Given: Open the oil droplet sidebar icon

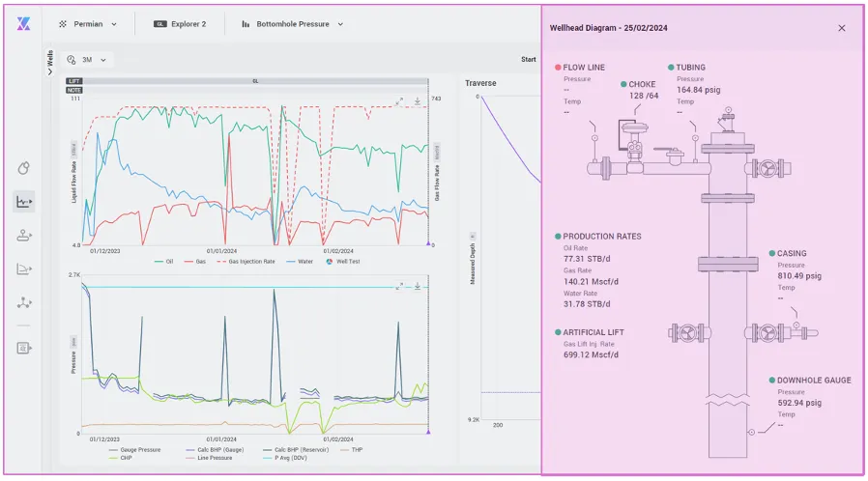Looking at the screenshot, I should [x=23, y=168].
